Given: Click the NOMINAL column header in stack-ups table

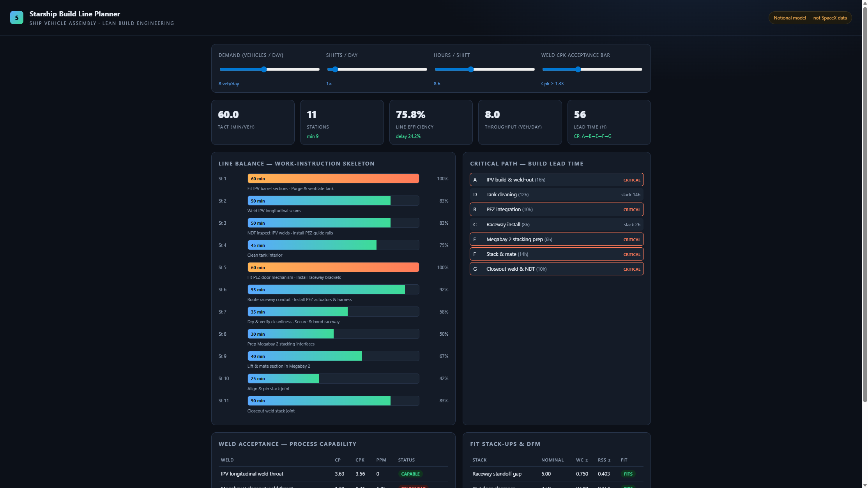Looking at the screenshot, I should tap(552, 460).
